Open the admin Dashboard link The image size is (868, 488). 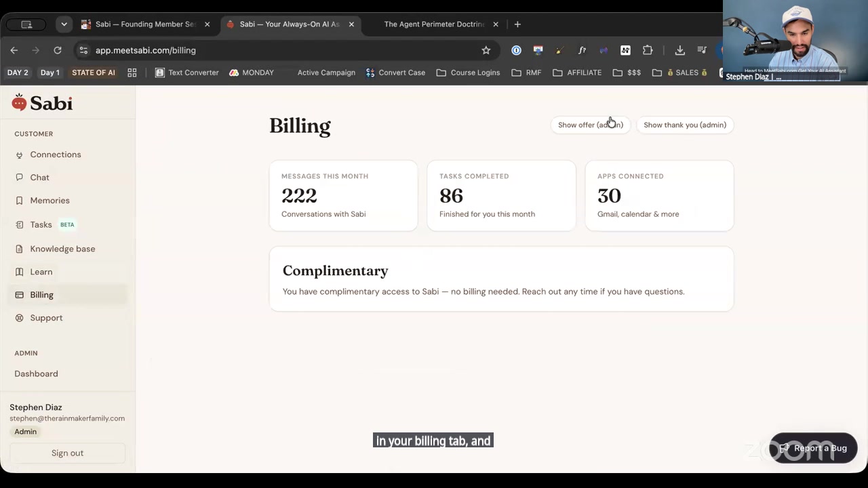36,373
